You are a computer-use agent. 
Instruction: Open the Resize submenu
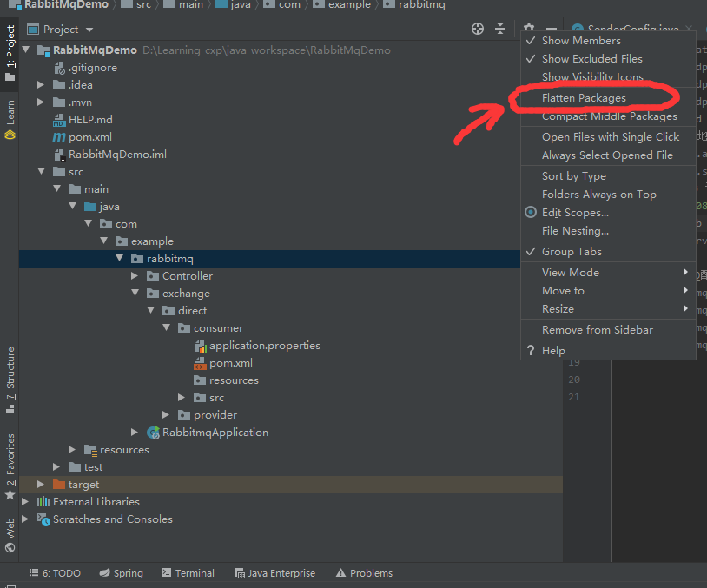click(x=608, y=309)
